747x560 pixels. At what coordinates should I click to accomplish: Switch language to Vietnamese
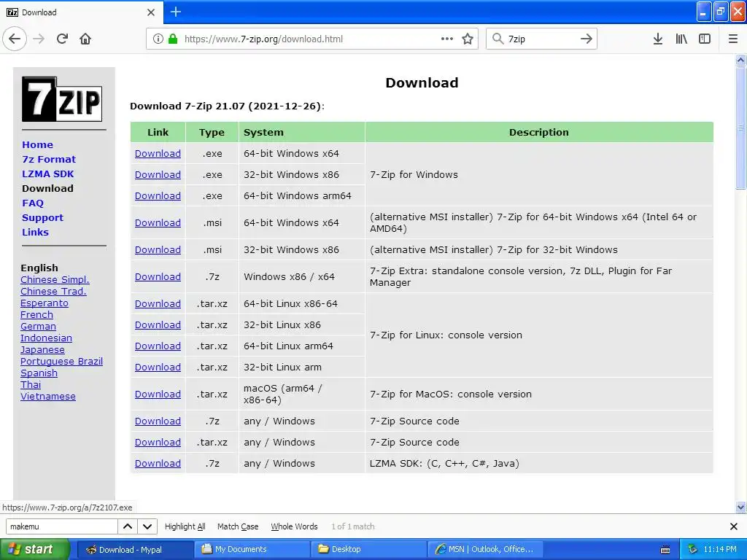point(47,397)
